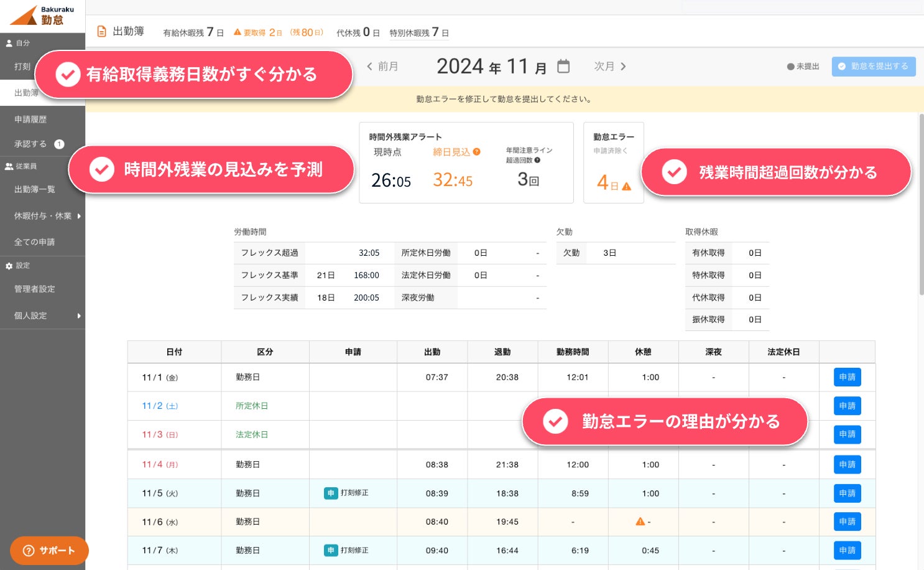Screen dimensions: 924x570
Task: Click the calendar icon beside 2024年11月
Action: pos(563,66)
